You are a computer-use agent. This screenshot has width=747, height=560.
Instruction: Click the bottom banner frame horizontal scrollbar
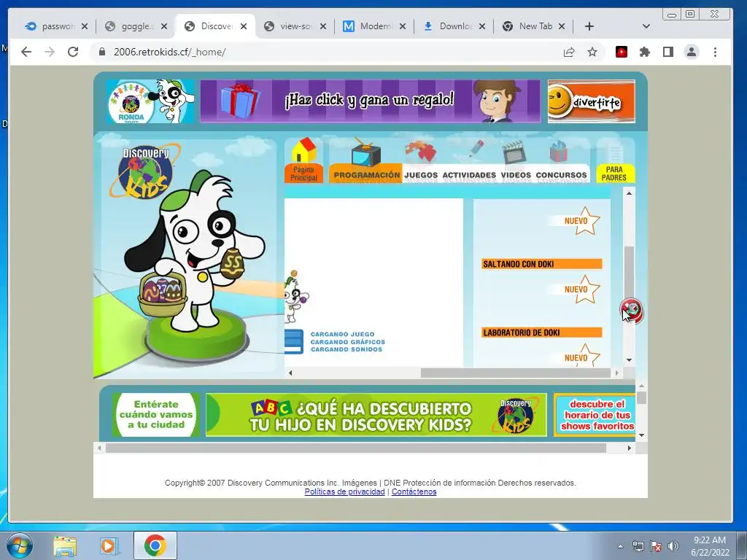pyautogui.click(x=356, y=448)
